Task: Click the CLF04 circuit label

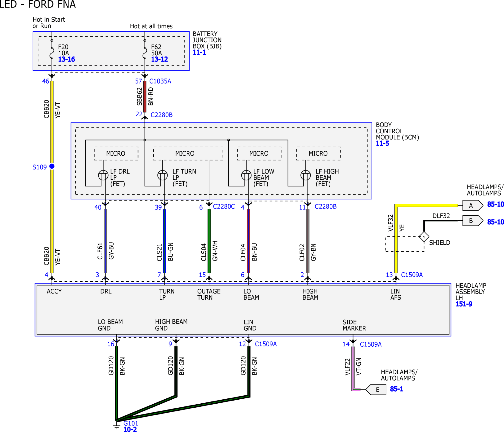Action: point(243,252)
